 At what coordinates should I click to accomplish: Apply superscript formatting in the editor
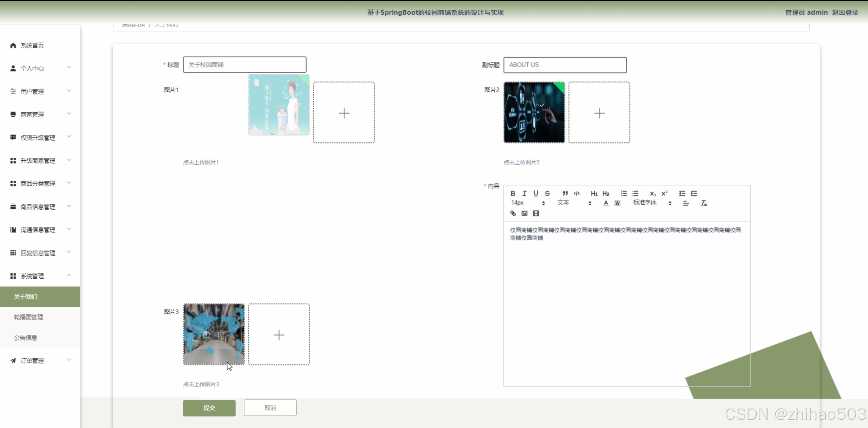tap(664, 193)
